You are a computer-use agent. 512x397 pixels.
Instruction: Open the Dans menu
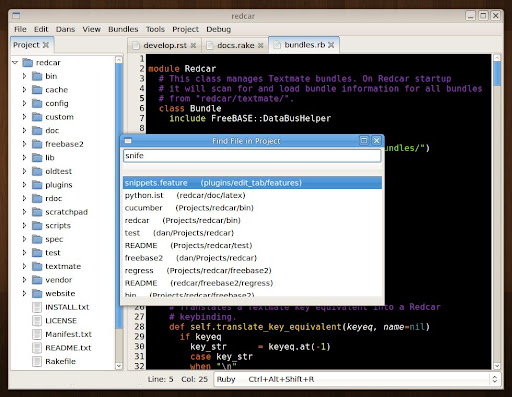coord(65,29)
